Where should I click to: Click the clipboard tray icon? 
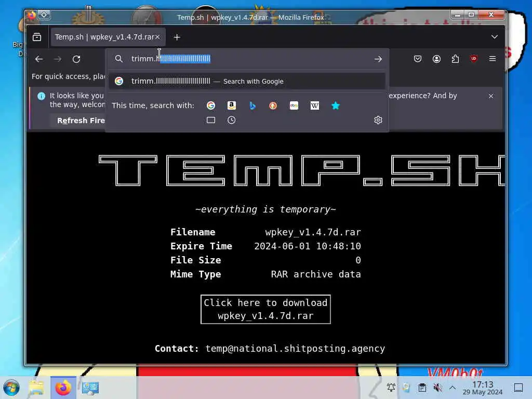point(422,388)
